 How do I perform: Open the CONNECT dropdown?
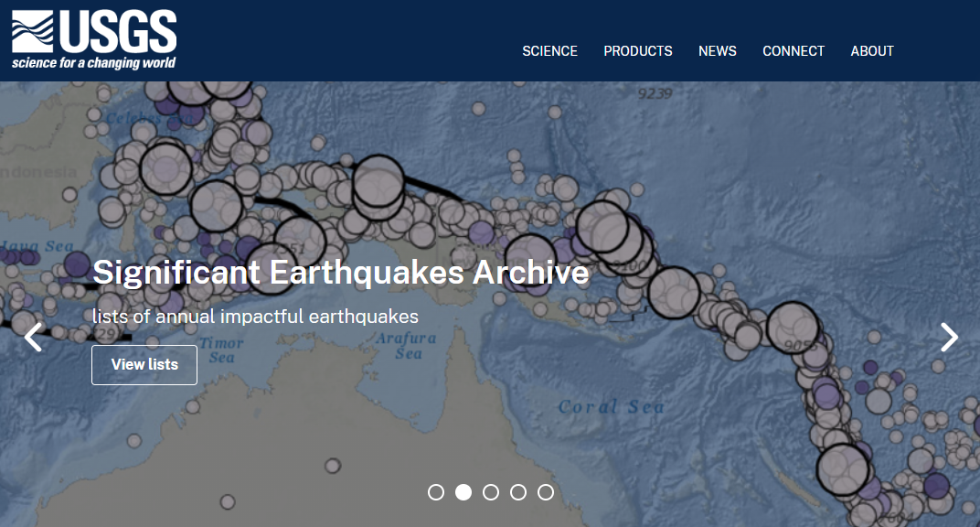794,51
